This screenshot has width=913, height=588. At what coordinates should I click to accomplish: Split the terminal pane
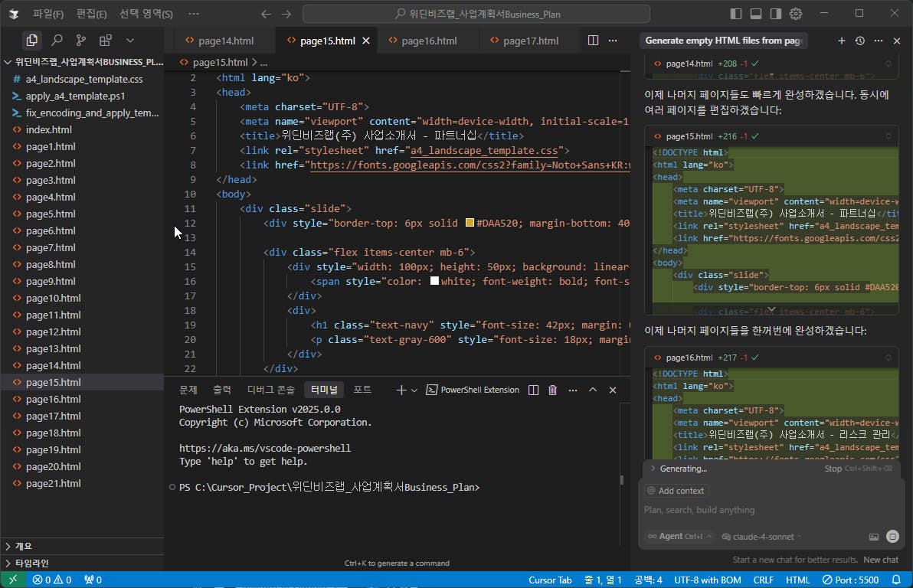point(533,390)
